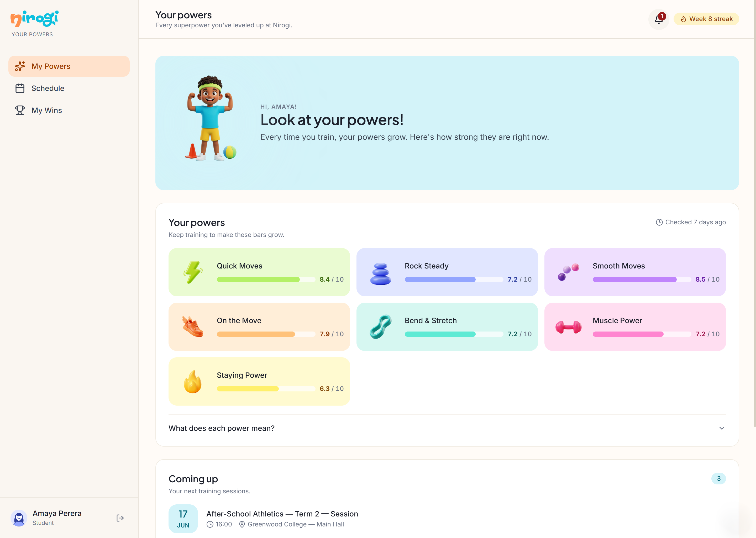756x538 pixels.
Task: Click the red notification count badge
Action: (662, 16)
